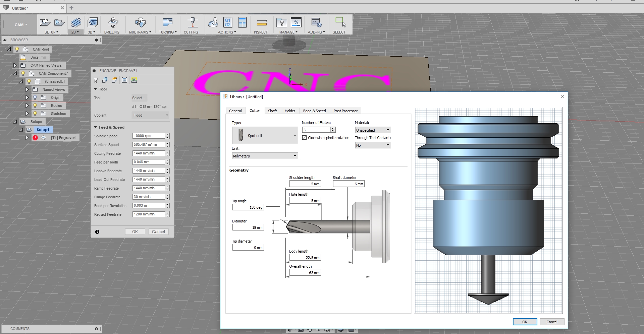Increase the Number of Flutes stepper
644x334 pixels.
[333, 128]
